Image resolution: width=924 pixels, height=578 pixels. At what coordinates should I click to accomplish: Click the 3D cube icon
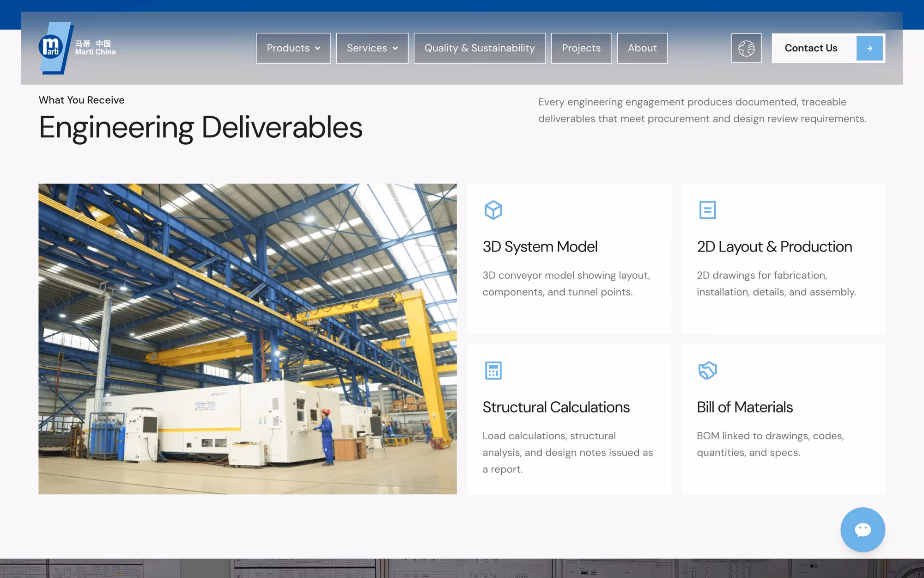pyautogui.click(x=493, y=210)
